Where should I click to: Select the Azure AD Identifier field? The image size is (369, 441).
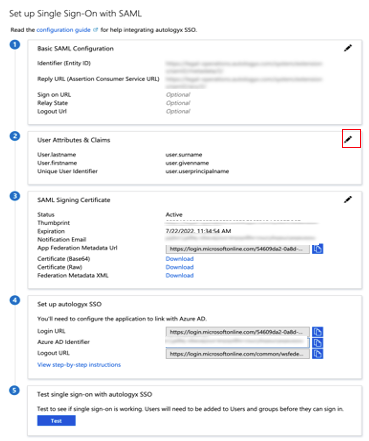pyautogui.click(x=238, y=343)
